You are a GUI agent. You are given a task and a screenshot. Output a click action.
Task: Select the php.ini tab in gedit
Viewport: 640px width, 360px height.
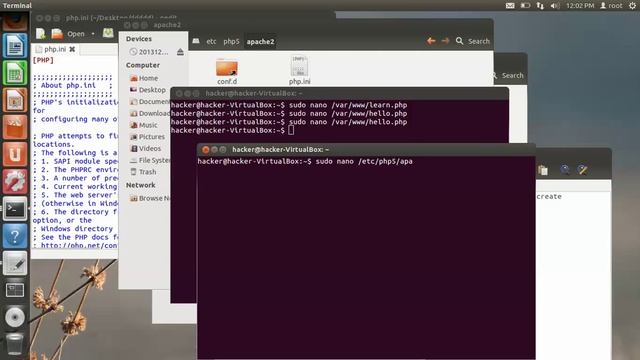coord(55,49)
